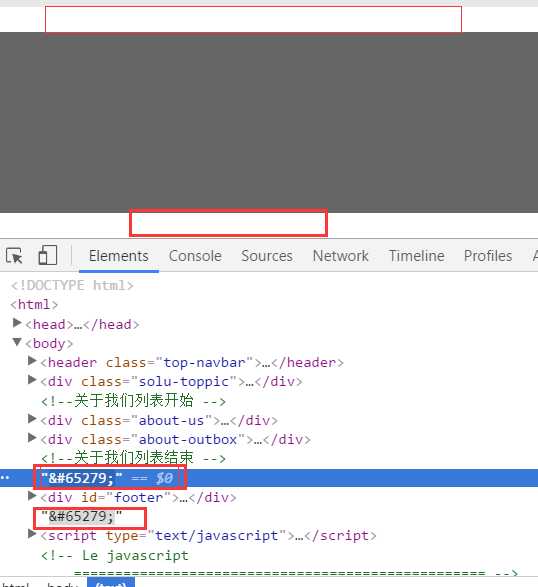Select the html tag row
This screenshot has width=538, height=587.
[34, 305]
